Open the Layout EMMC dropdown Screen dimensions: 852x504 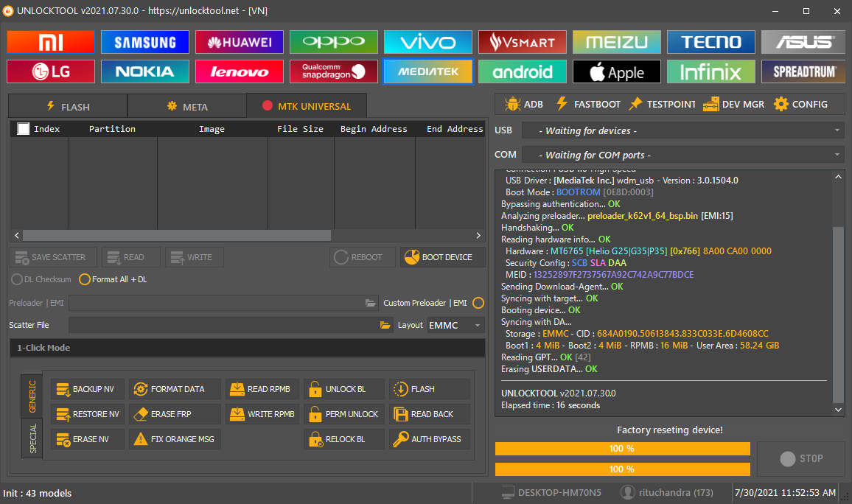click(x=455, y=326)
